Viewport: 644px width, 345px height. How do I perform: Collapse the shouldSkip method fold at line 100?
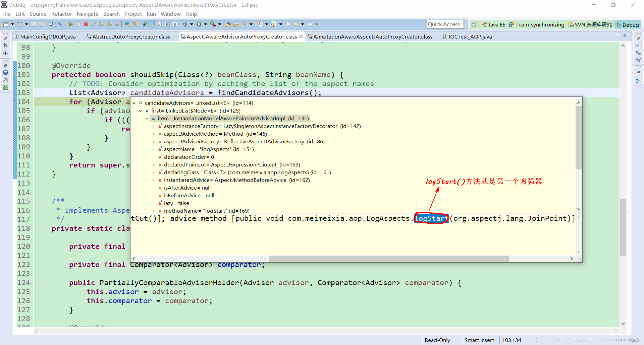(x=32, y=66)
